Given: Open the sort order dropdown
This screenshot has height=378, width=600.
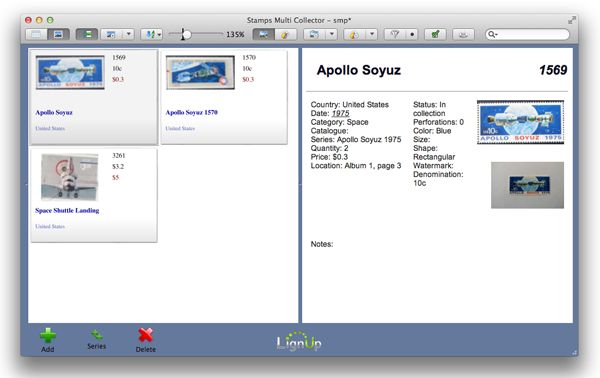Looking at the screenshot, I should [x=152, y=34].
